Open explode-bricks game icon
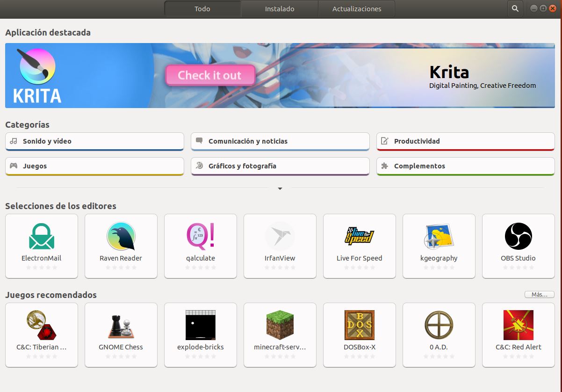562x392 pixels. coord(201,325)
